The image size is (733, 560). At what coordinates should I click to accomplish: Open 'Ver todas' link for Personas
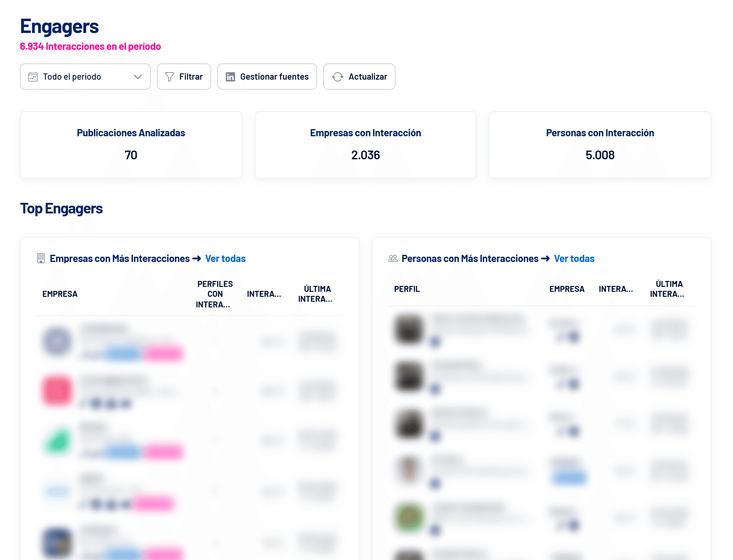point(574,259)
